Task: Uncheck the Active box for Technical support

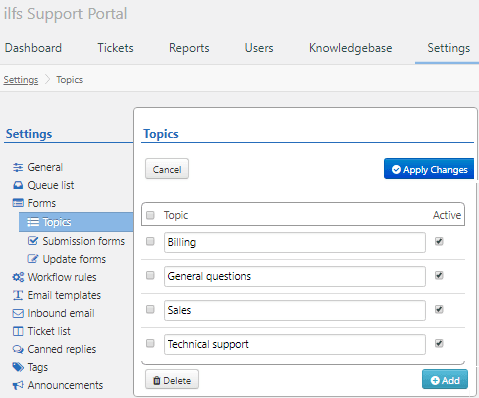Action: pyautogui.click(x=439, y=343)
